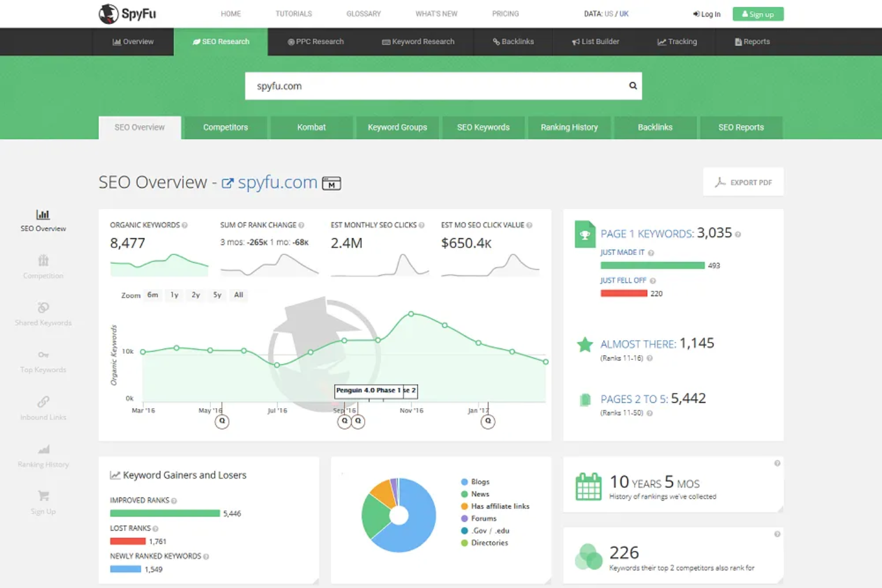
Task: Switch chart zoom to 6m
Action: [153, 295]
